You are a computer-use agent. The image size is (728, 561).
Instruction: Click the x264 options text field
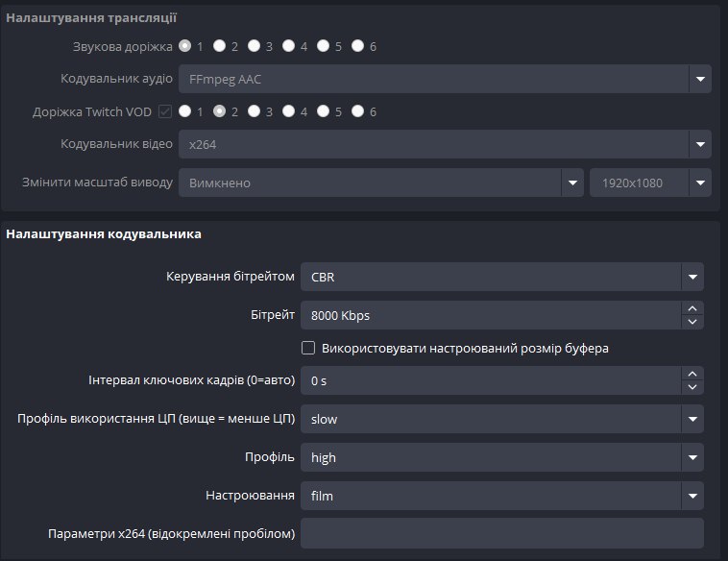[x=501, y=532]
